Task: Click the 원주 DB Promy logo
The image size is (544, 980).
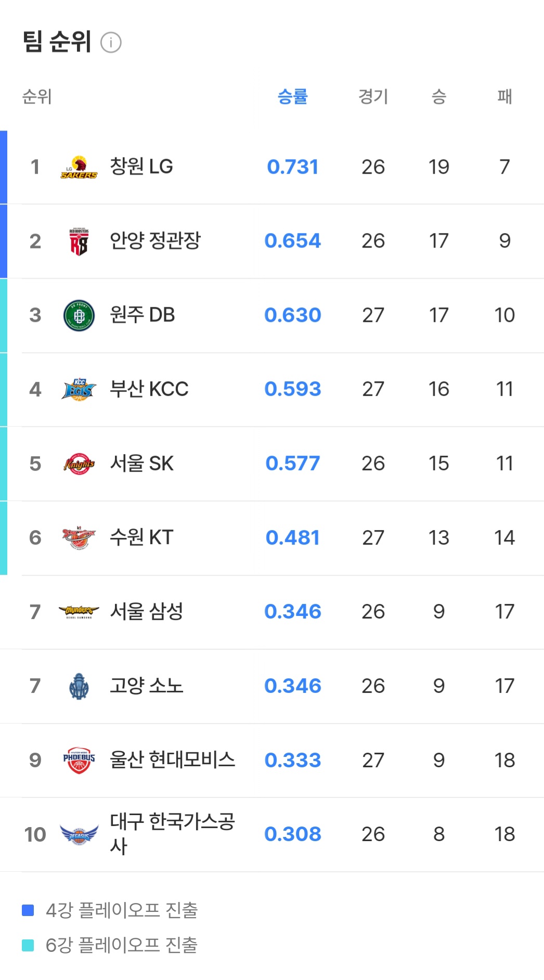Action: pyautogui.click(x=79, y=315)
